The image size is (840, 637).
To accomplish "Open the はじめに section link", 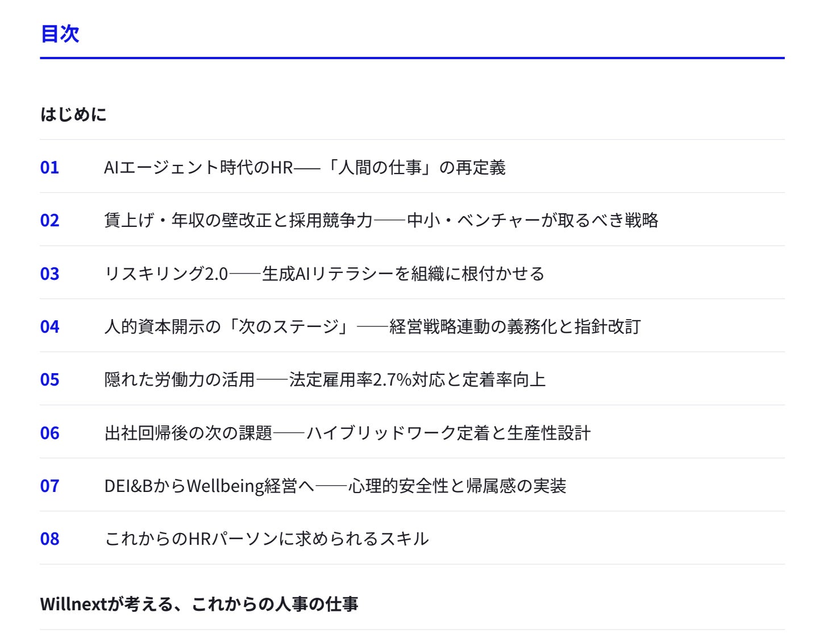I will point(73,114).
